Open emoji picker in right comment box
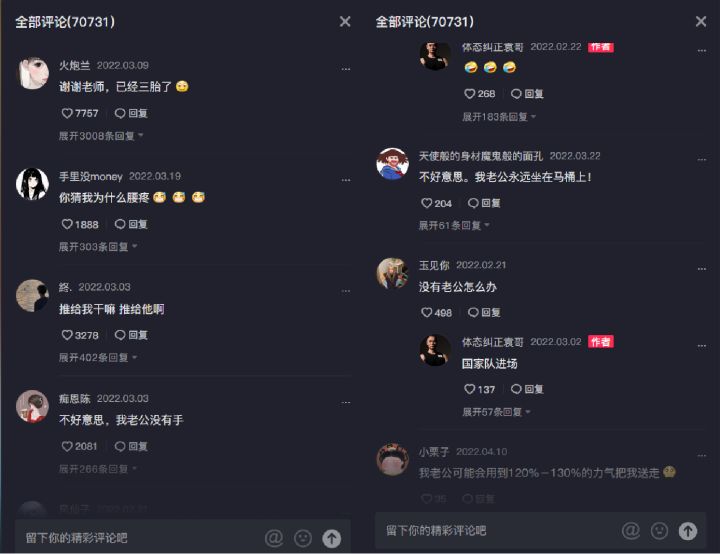 tap(659, 531)
